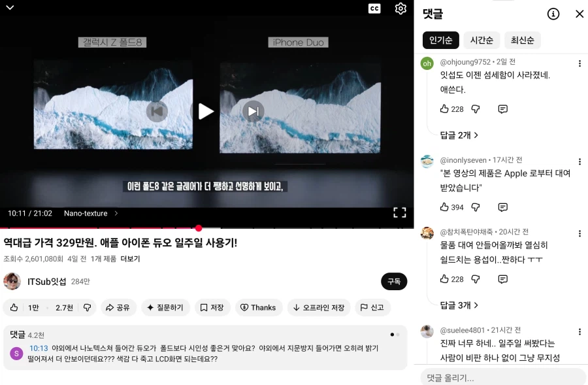Open ITSub잇섭 channel avatar

[12, 282]
